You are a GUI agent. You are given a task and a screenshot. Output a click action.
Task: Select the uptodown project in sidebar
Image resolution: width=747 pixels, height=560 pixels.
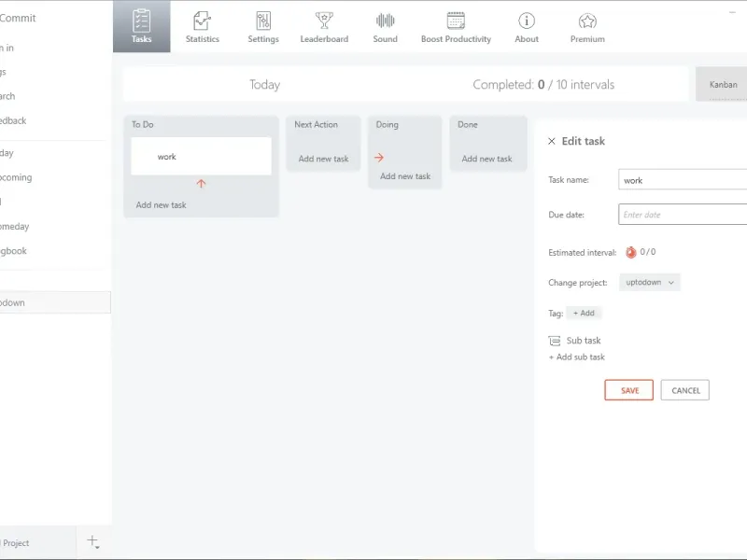[x=55, y=302]
